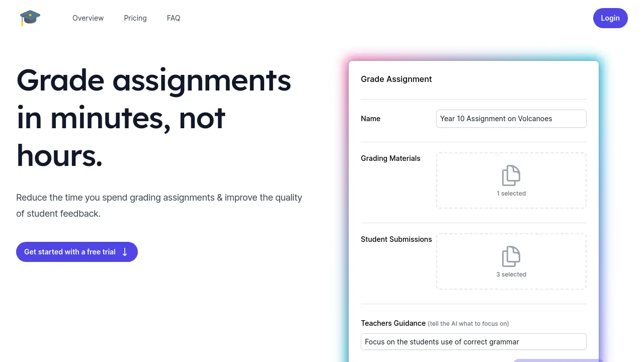The image size is (644, 362).
Task: Click the 'Grading Materials' label
Action: tap(390, 158)
